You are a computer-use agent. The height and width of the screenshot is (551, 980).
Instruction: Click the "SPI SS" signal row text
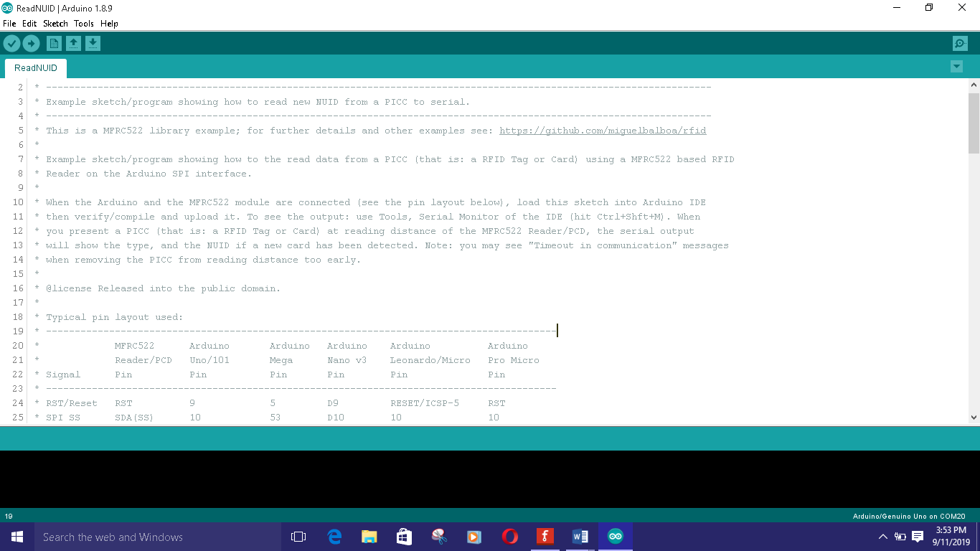63,418
